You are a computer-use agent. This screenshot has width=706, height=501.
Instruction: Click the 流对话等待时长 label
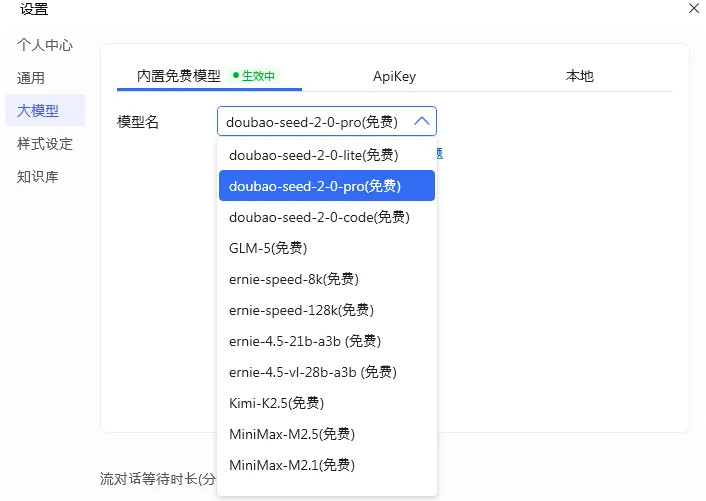[x=158, y=478]
